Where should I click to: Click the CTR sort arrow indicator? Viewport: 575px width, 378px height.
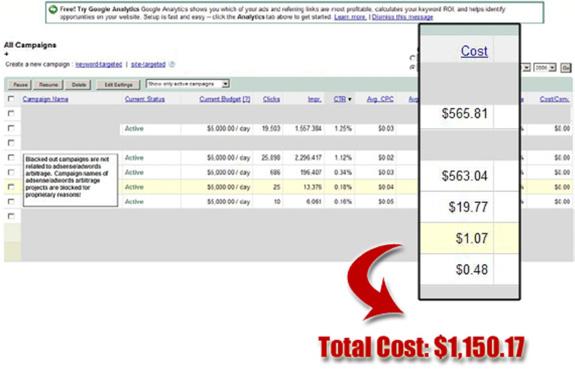350,99
